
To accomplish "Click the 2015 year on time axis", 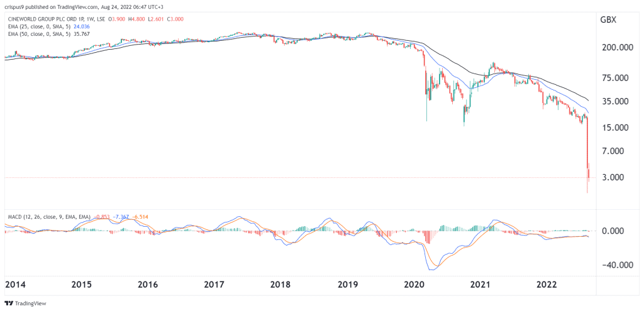I will point(82,285).
